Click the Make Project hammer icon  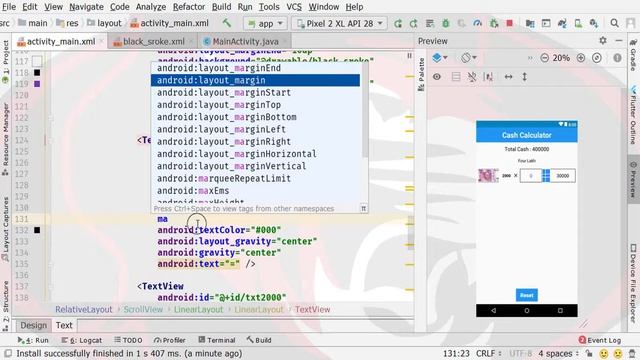click(226, 23)
